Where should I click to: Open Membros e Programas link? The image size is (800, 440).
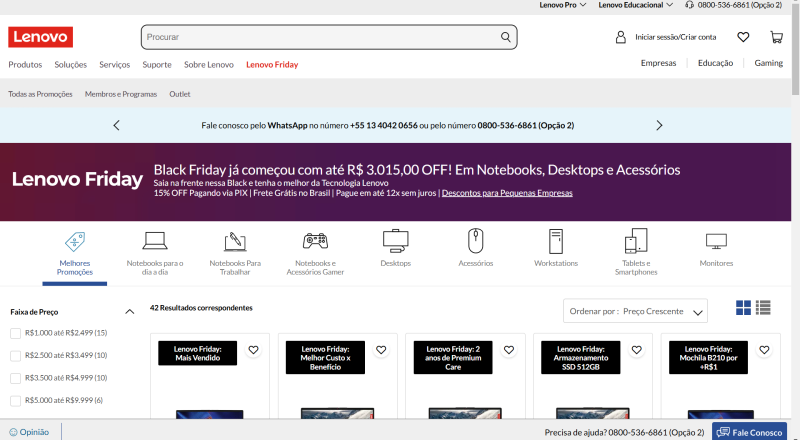point(121,94)
